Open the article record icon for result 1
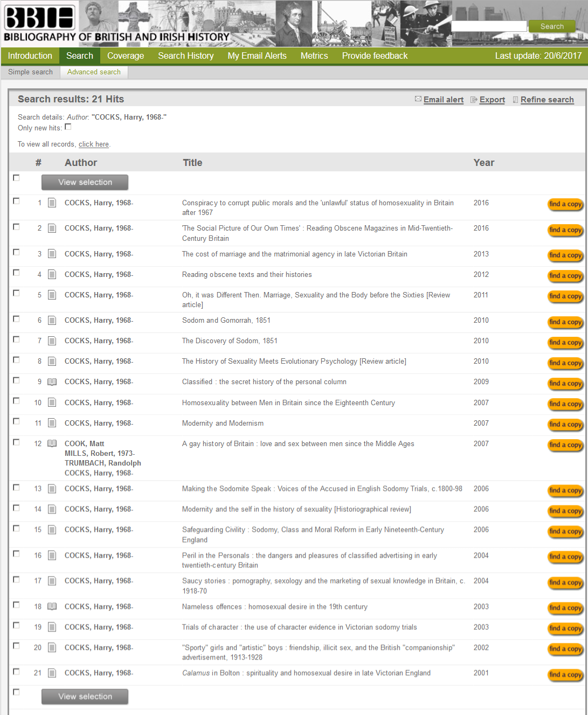588x715 pixels. (x=52, y=203)
